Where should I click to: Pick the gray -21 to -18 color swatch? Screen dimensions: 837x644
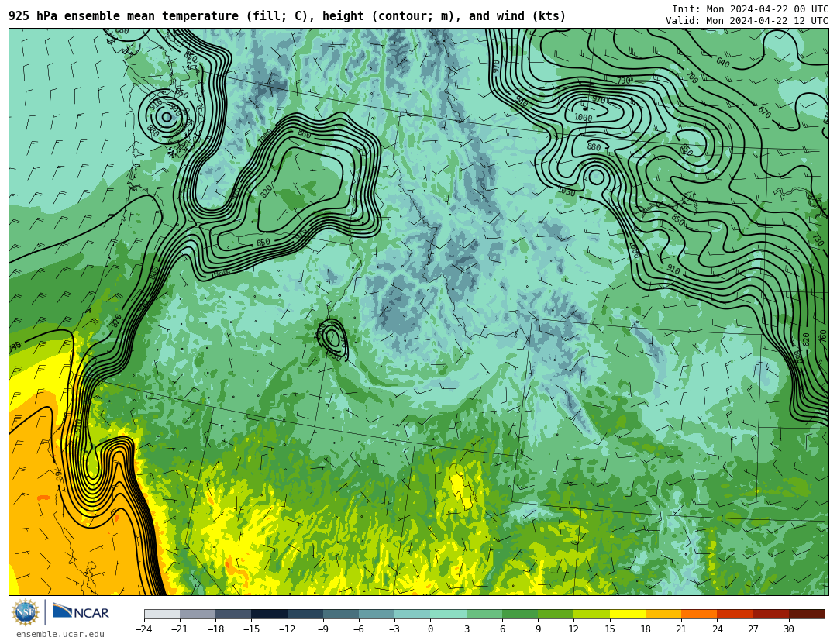198,614
